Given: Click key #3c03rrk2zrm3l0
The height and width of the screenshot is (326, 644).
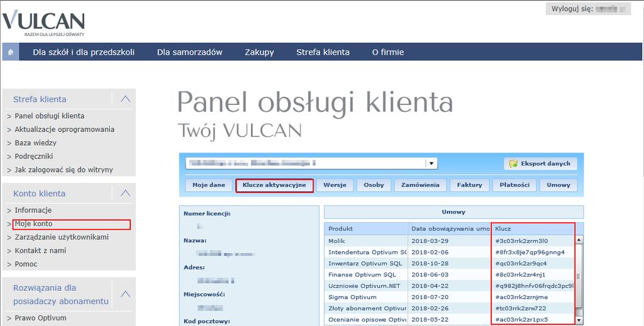Looking at the screenshot, I should pyautogui.click(x=521, y=241).
